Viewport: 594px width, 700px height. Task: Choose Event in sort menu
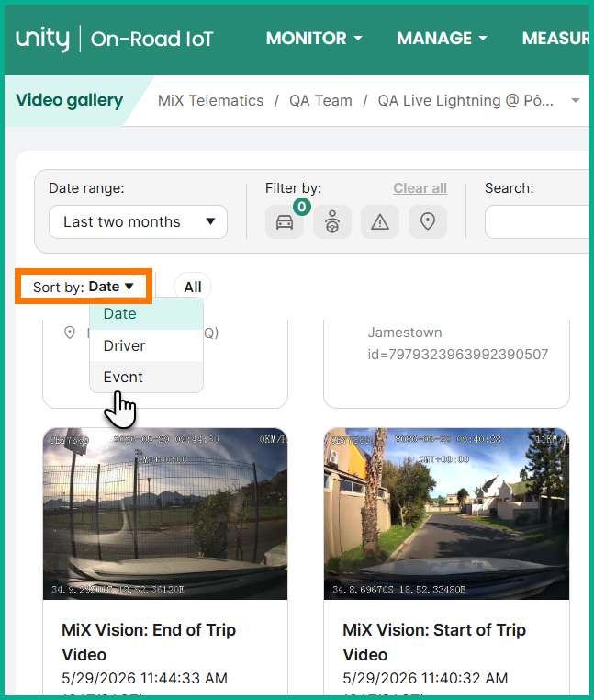coord(146,377)
